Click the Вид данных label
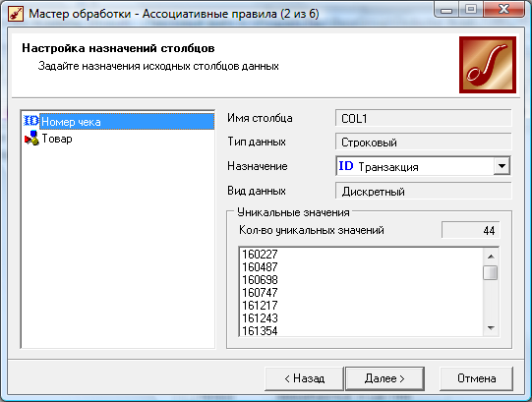This screenshot has height=402, width=532. coord(257,191)
